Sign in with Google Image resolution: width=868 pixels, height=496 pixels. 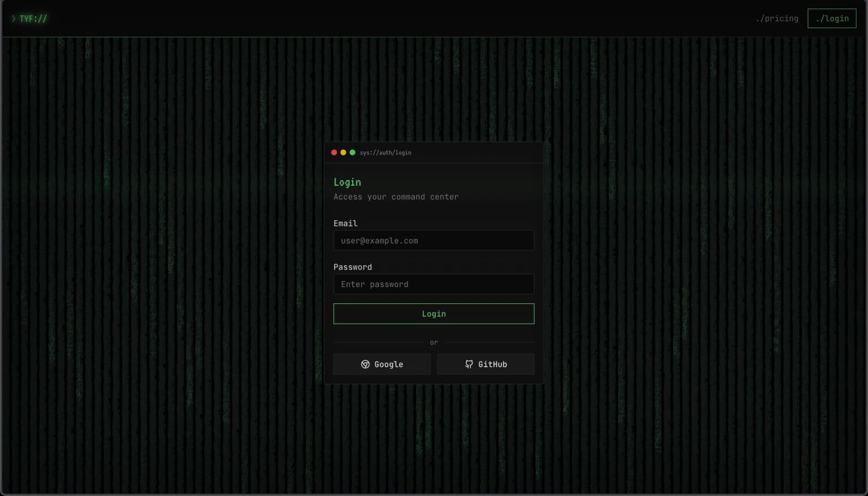(382, 364)
